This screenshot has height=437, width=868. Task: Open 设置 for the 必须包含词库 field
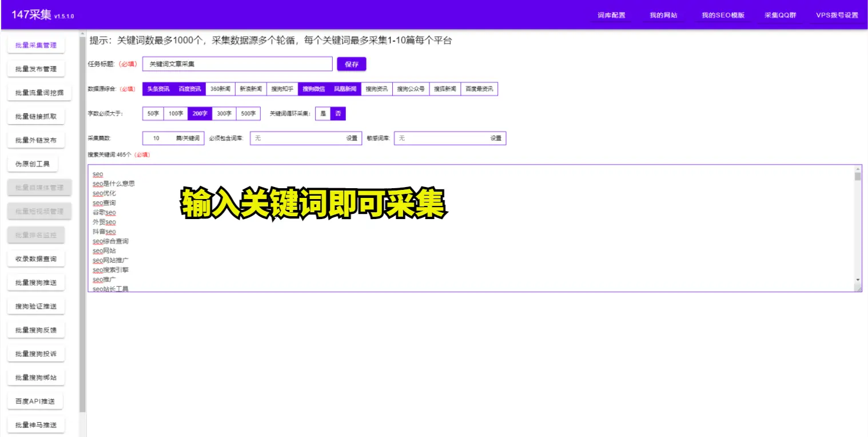click(x=352, y=138)
